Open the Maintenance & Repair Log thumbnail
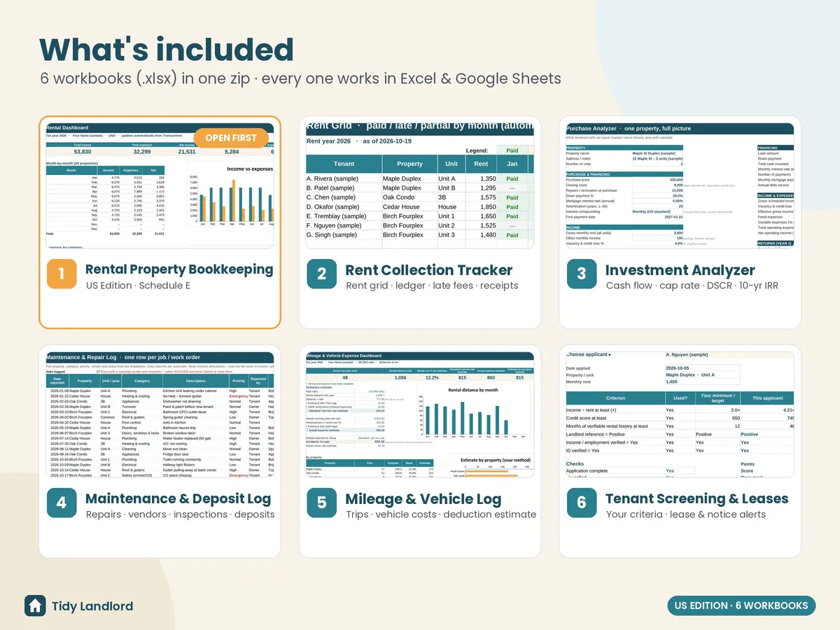Screen dimensions: 840x630 [x=160, y=414]
